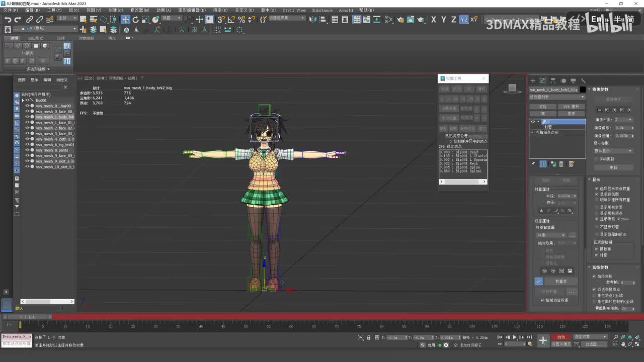Activate the Select and Scale tool
The image size is (644, 362).
coord(145,20)
